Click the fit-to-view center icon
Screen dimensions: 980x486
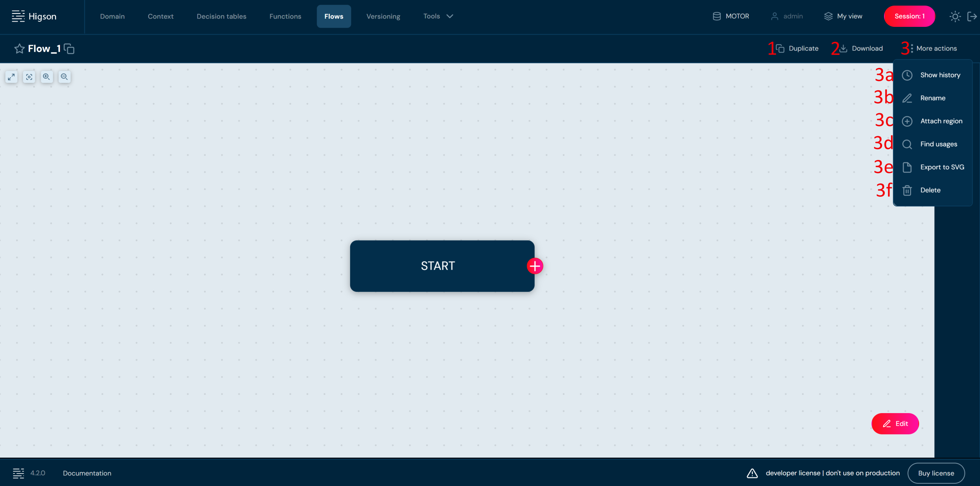click(29, 77)
